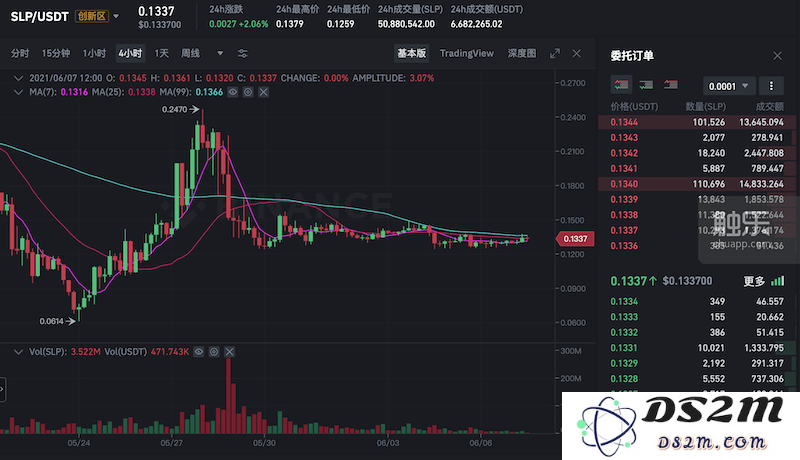Click 更多 link in order book
This screenshot has height=460, width=800.
click(x=754, y=281)
